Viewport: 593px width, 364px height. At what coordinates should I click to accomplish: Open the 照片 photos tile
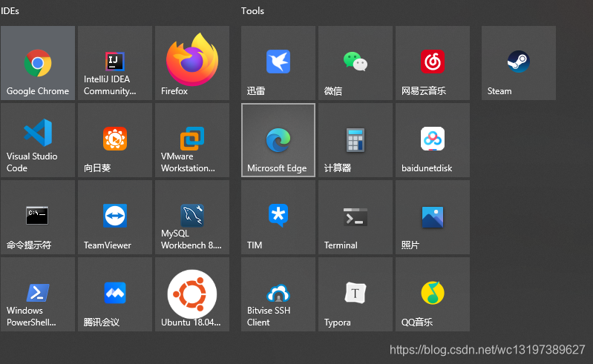pos(433,217)
